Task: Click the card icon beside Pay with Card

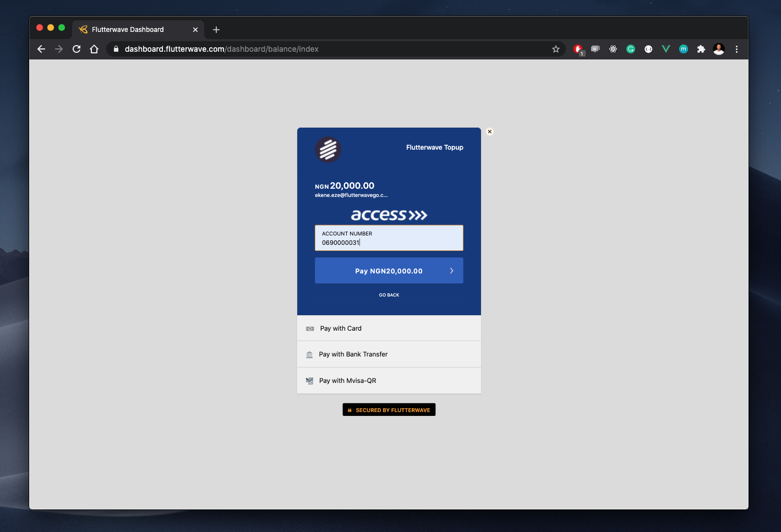Action: coord(310,328)
